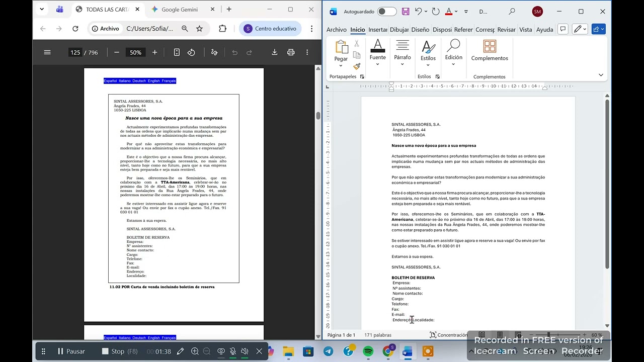Image resolution: width=644 pixels, height=362 pixels.
Task: Cut selection with the scissors icon
Action: [357, 44]
